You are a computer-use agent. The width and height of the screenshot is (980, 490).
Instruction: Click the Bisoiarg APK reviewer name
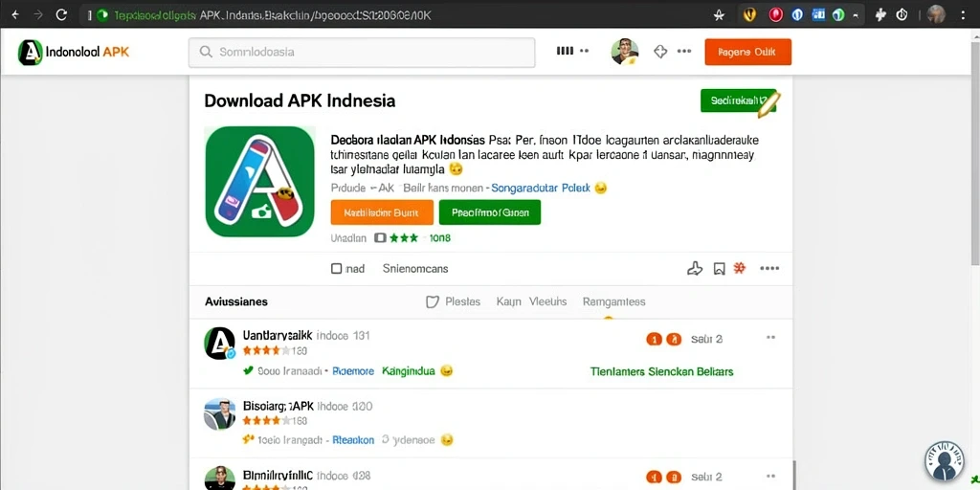click(x=278, y=406)
